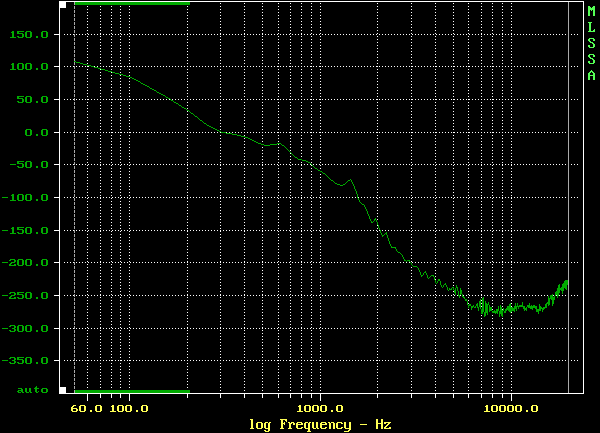
Task: Click the white square marker at bottom-left corner
Action: [62, 390]
